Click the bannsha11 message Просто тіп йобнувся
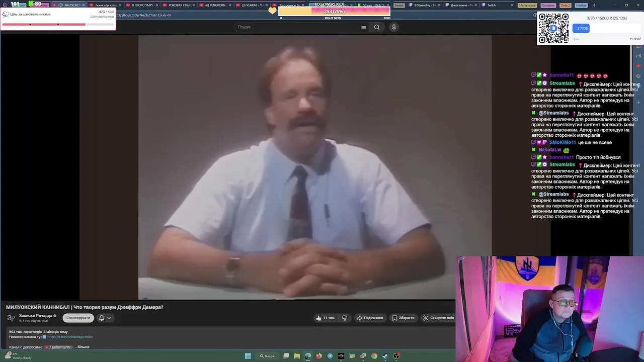The image size is (644, 362). pyautogui.click(x=598, y=157)
